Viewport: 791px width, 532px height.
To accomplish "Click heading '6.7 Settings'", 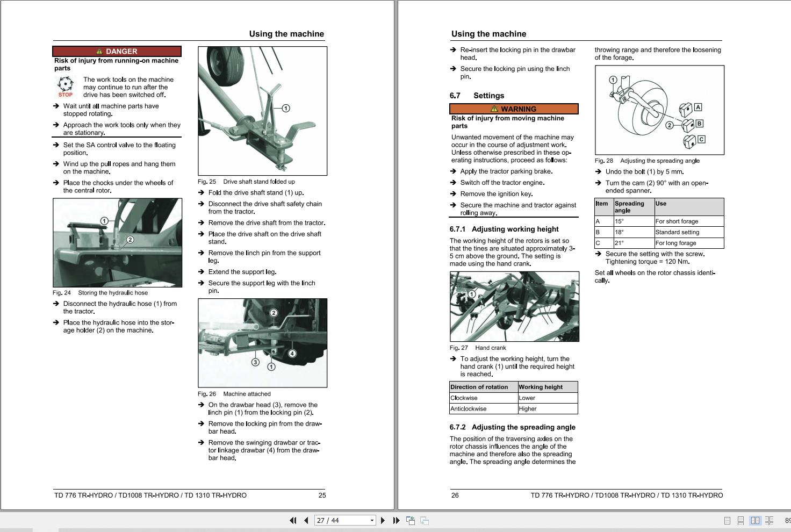I will click(x=477, y=96).
